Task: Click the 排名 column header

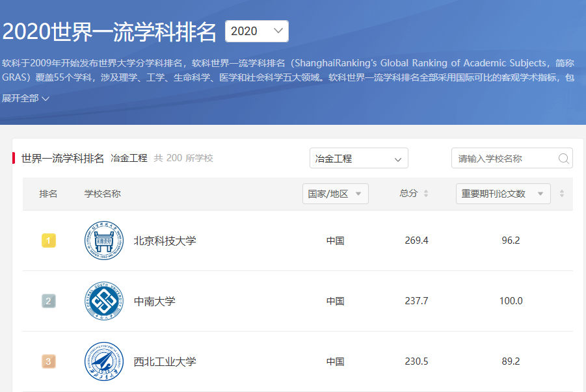Action: (x=48, y=194)
